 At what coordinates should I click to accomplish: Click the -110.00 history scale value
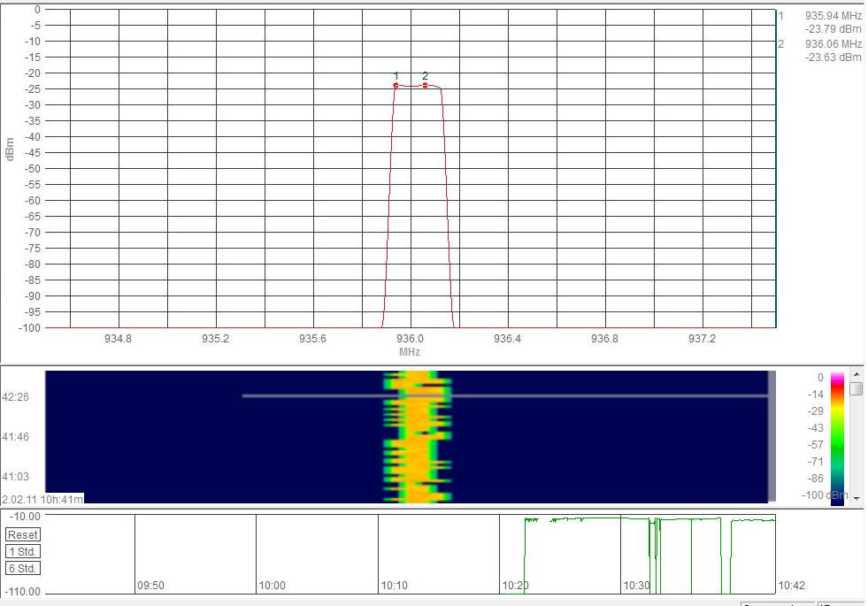tap(23, 592)
